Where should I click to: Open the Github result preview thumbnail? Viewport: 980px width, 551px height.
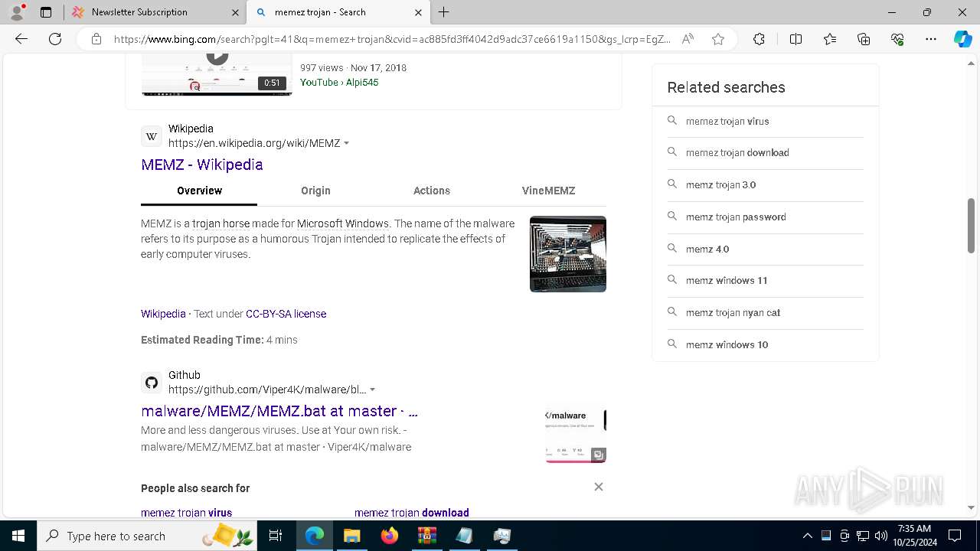click(x=576, y=433)
